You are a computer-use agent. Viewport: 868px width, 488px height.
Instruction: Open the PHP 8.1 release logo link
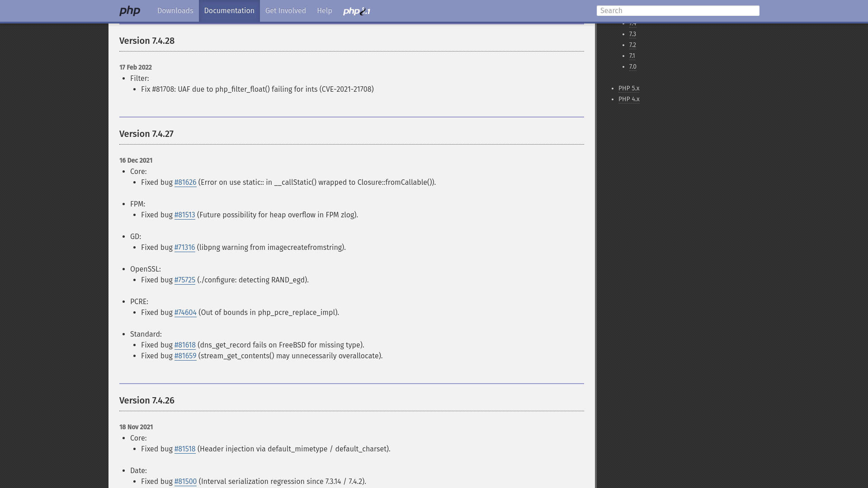pyautogui.click(x=357, y=11)
